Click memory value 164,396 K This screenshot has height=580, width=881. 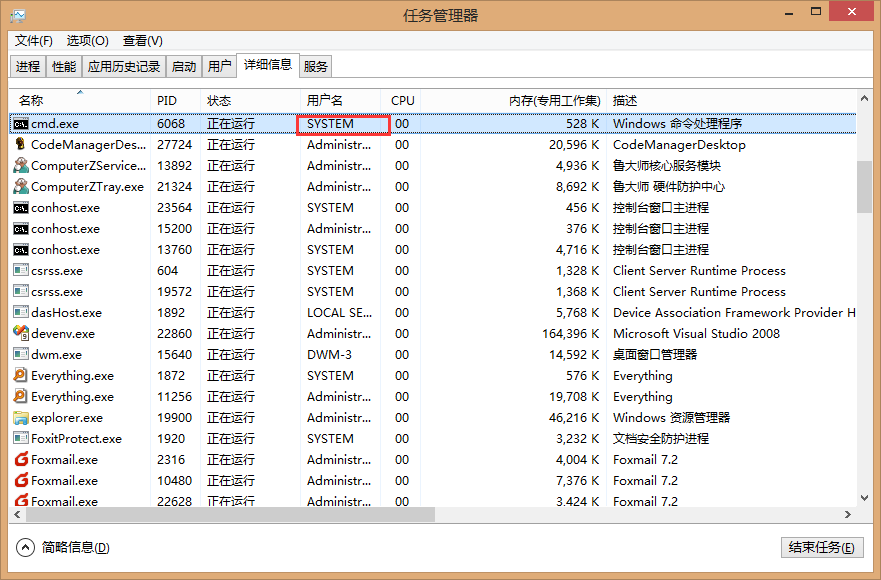571,334
